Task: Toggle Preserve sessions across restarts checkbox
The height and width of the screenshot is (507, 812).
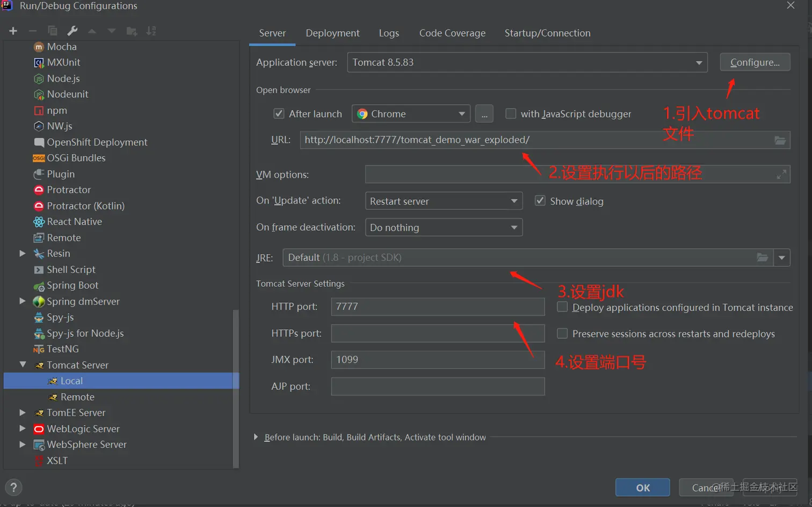Action: 562,334
